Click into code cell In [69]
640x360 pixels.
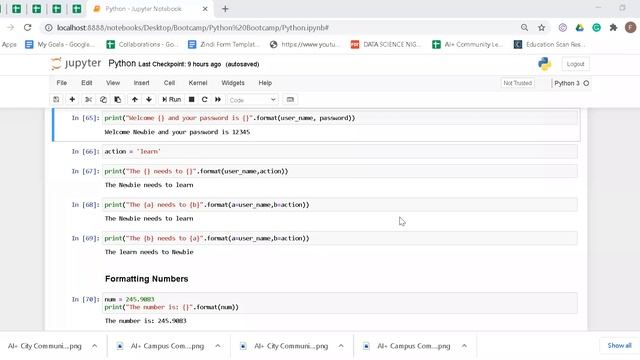340,238
